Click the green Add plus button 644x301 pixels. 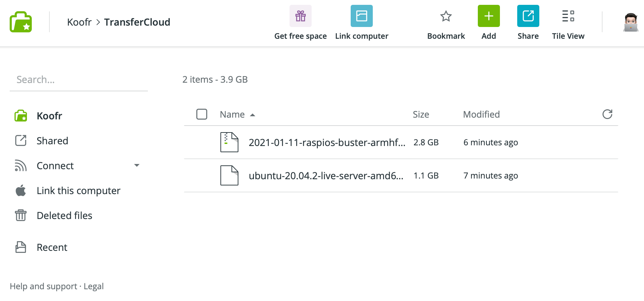click(489, 16)
